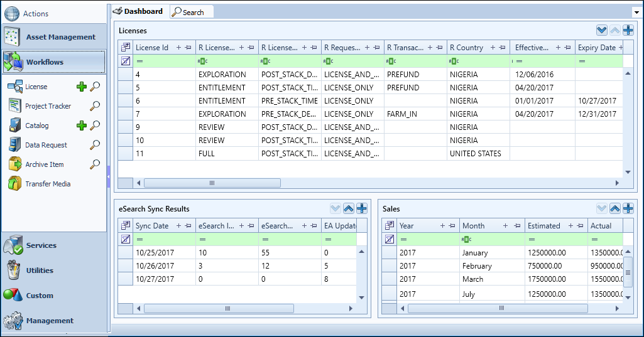The height and width of the screenshot is (337, 644).
Task: Open eSearch grid column chooser icon
Action: click(126, 226)
